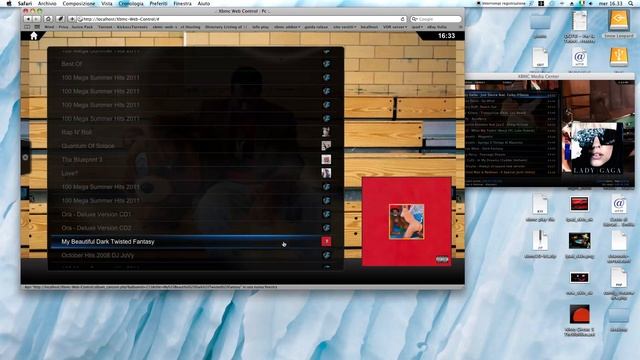Click the disc icon on the Best Of row
Viewport: 640px width, 360px height.
(x=327, y=64)
